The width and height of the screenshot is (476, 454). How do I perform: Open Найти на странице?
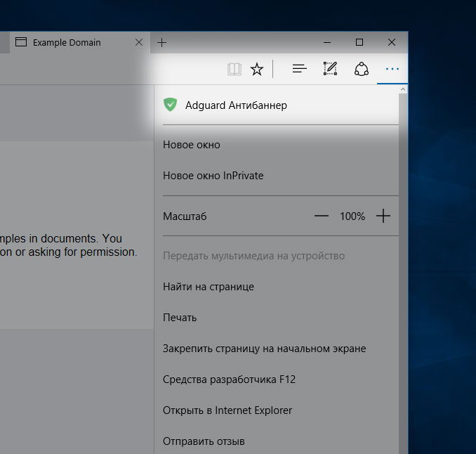(x=276, y=287)
